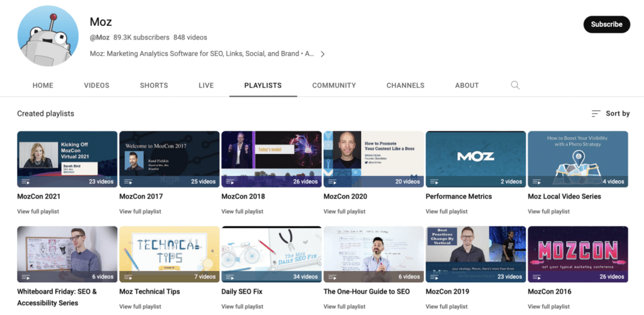View full playlist for MozCon 2020
644x315 pixels.
(x=345, y=211)
